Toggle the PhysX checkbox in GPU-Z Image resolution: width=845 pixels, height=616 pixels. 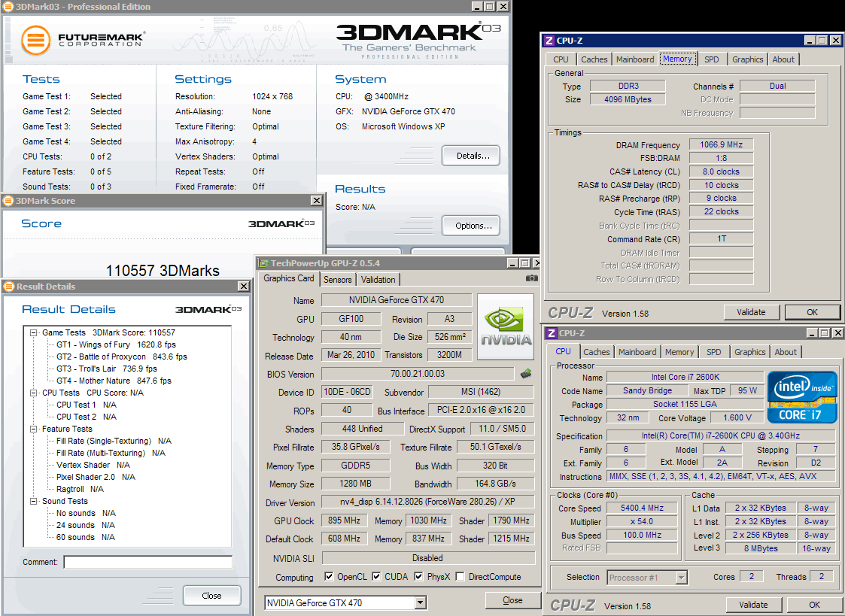coord(418,577)
